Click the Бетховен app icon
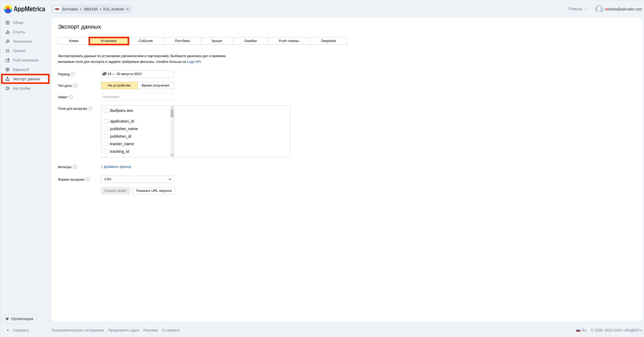Screen dimensions: 644x337 (57, 9)
